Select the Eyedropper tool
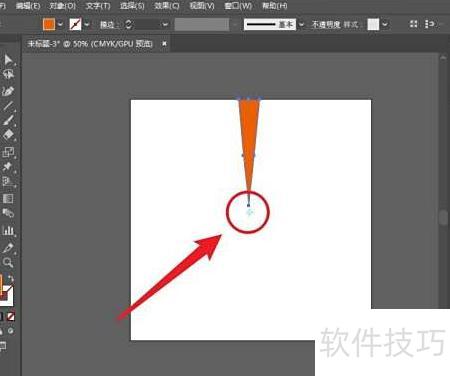The height and width of the screenshot is (376, 450). [8, 248]
